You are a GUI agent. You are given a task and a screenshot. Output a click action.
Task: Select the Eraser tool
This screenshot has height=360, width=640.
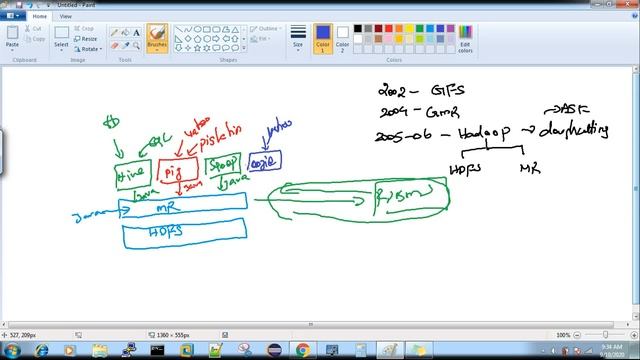(114, 45)
